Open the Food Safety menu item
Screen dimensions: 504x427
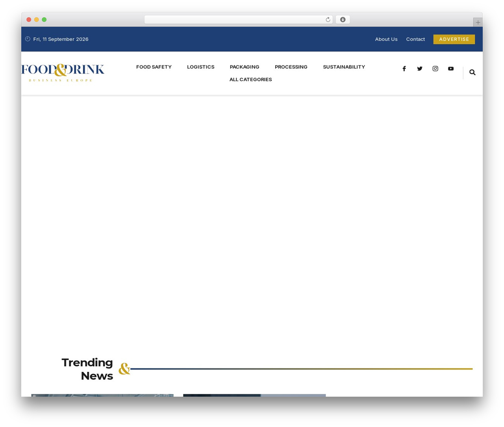point(154,67)
